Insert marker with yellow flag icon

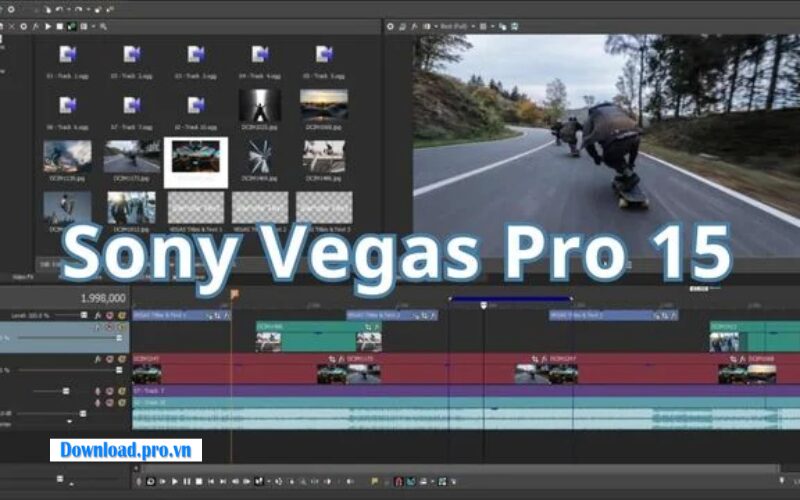(x=374, y=481)
